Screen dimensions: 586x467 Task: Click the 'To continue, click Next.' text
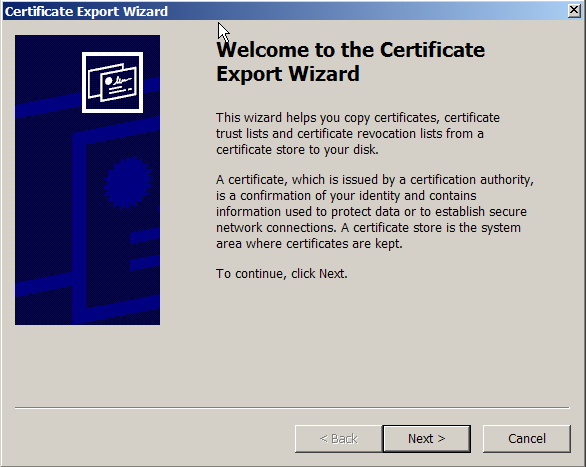pos(282,274)
